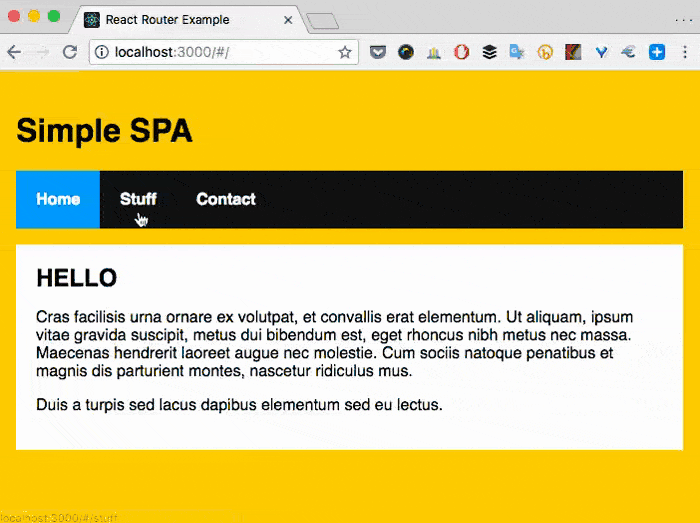Image resolution: width=700 pixels, height=523 pixels.
Task: Reload the page with the refresh icon
Action: [70, 52]
